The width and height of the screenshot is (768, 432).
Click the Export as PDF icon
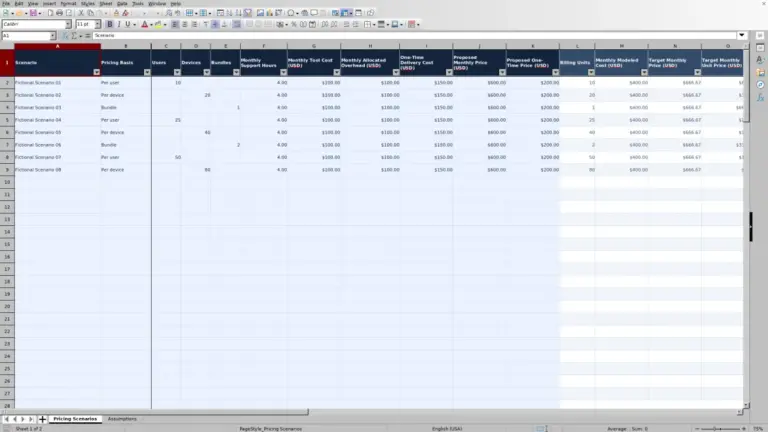[50, 13]
